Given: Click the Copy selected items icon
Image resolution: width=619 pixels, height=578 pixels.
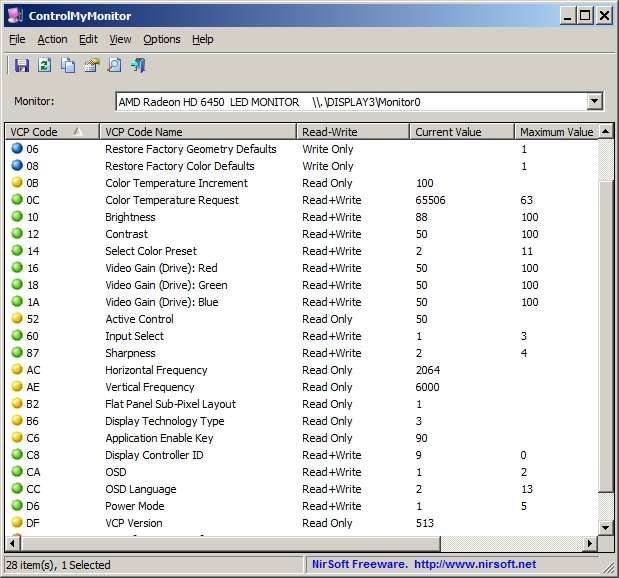Looking at the screenshot, I should pos(68,66).
